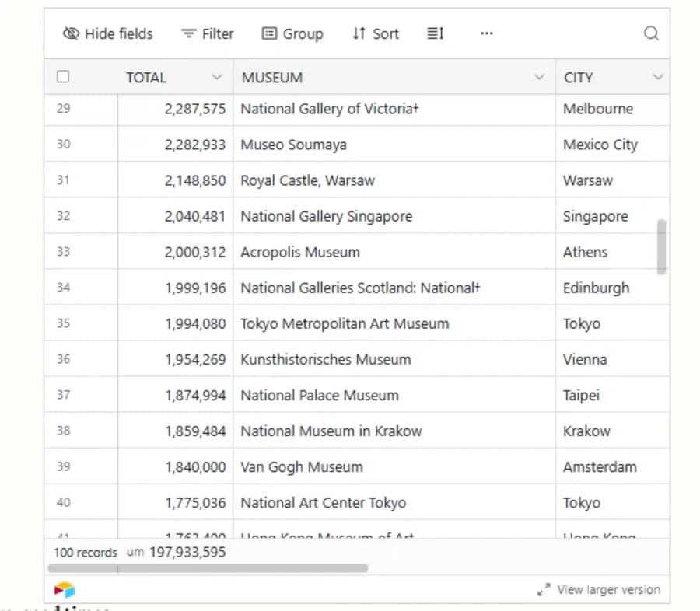
Task: Click the Amsterdam city cell
Action: (x=613, y=467)
